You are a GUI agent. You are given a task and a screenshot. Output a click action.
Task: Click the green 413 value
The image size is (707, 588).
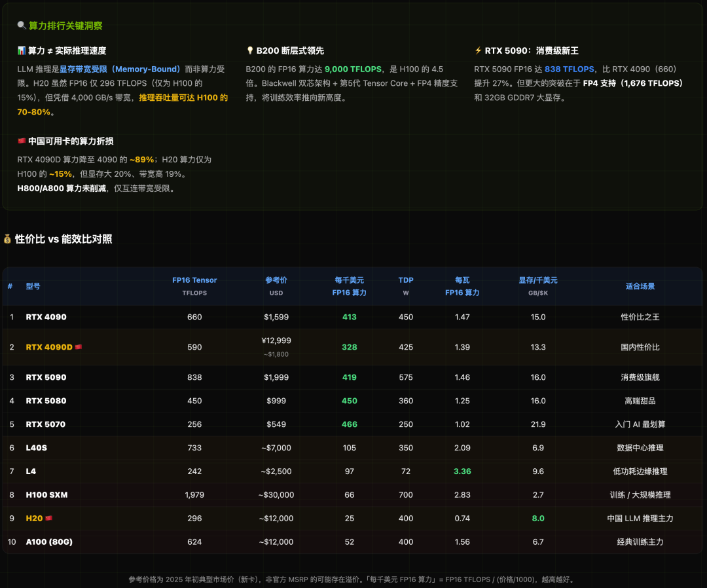coord(349,317)
